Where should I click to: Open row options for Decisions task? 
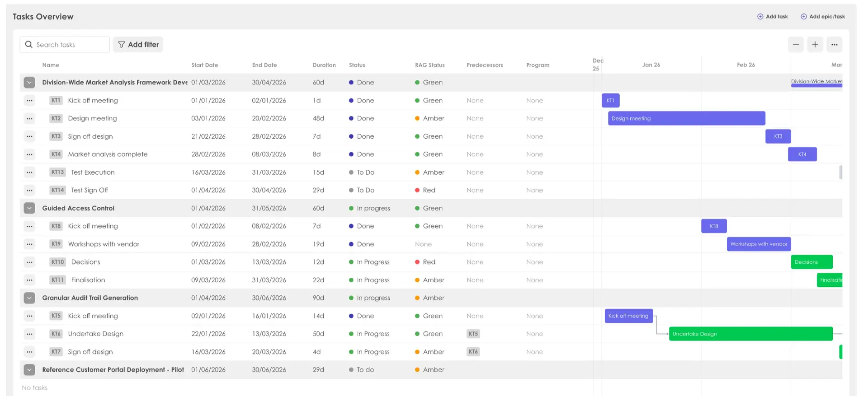29,262
